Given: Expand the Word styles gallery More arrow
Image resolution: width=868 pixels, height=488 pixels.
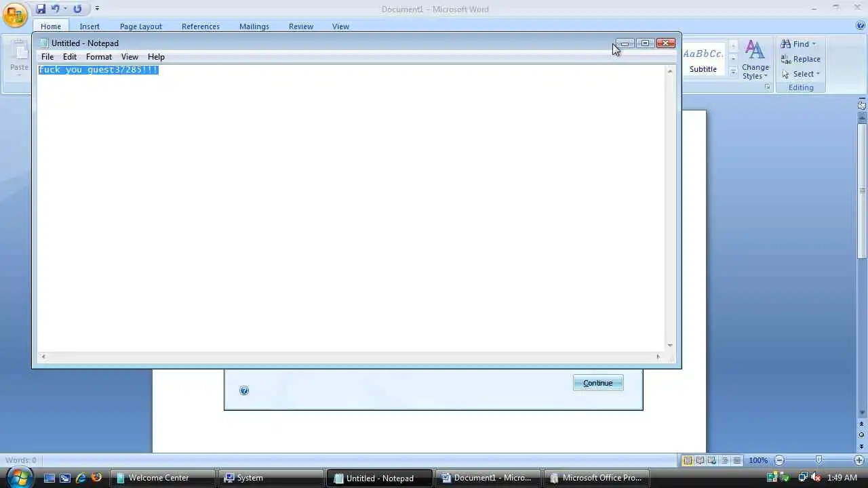Looking at the screenshot, I should (733, 71).
